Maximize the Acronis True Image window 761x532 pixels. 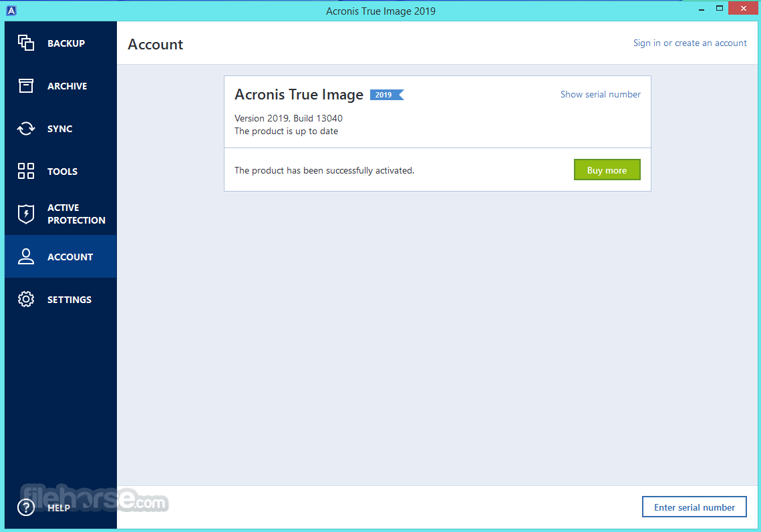pos(720,8)
